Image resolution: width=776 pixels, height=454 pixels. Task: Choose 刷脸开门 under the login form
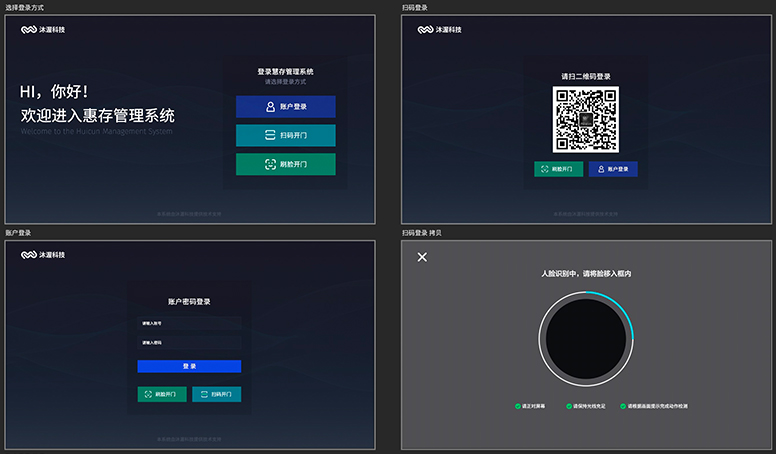pyautogui.click(x=162, y=394)
